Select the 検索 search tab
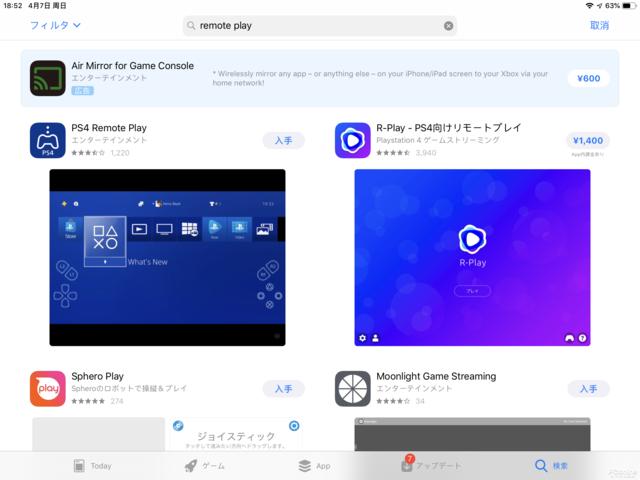 [x=551, y=465]
